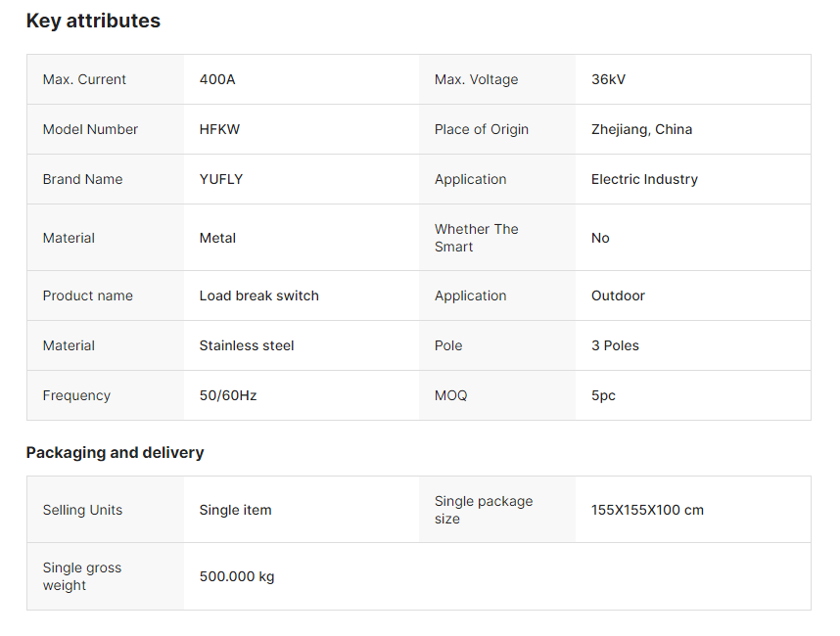Select the Metal material value
Viewport: 840px width, 636px height.
(x=217, y=238)
